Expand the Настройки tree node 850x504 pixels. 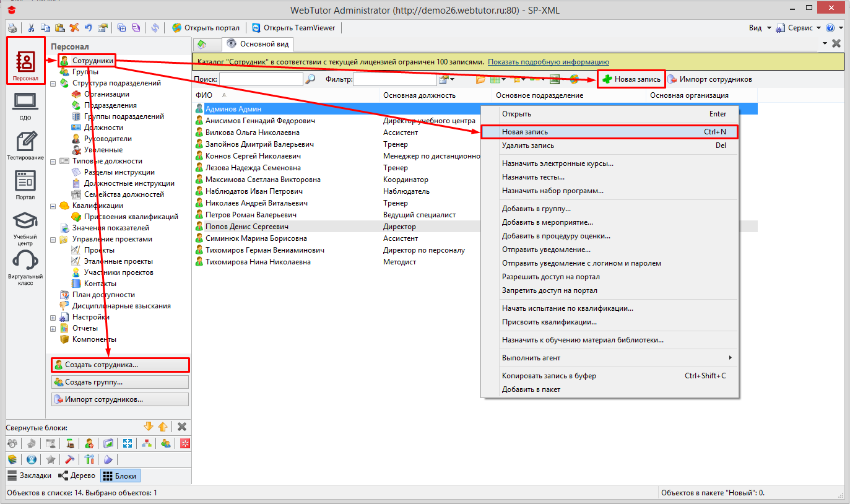tap(53, 317)
